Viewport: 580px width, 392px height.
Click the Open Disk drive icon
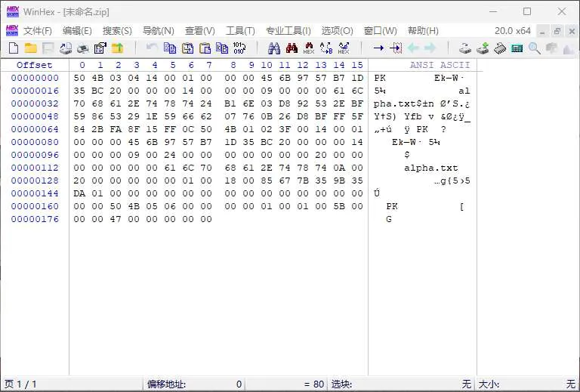point(465,48)
